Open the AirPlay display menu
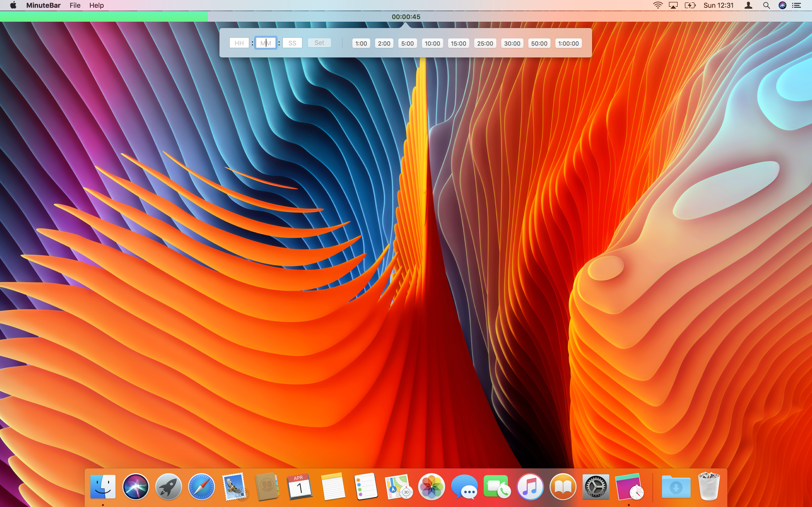Image resolution: width=812 pixels, height=507 pixels. (x=673, y=5)
